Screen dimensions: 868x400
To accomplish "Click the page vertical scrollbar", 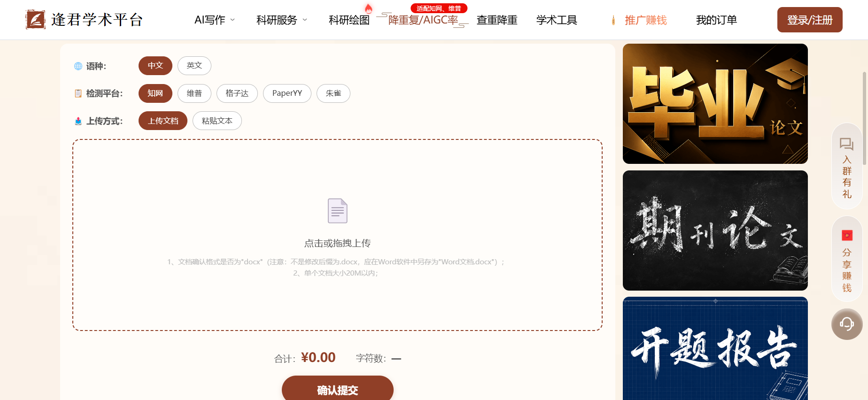I will tap(864, 117).
